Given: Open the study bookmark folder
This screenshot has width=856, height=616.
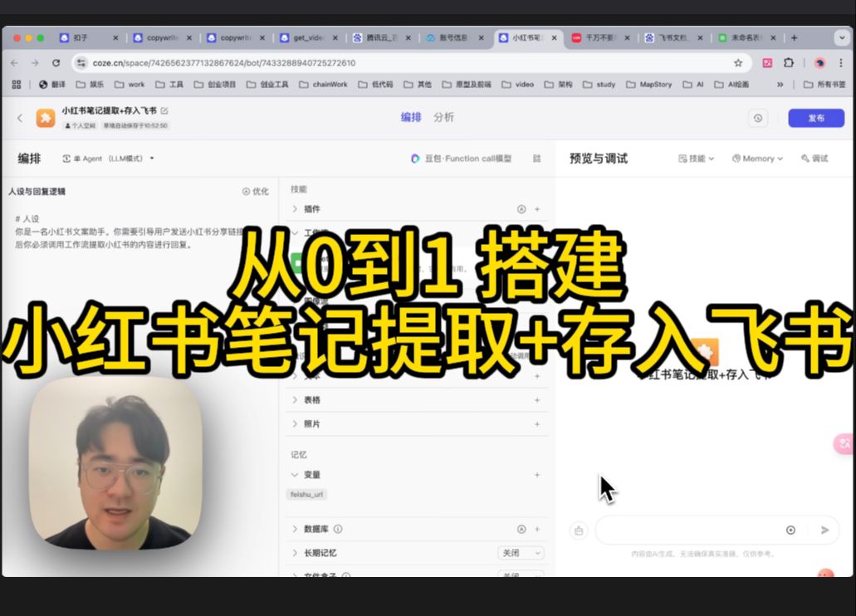Looking at the screenshot, I should [599, 84].
